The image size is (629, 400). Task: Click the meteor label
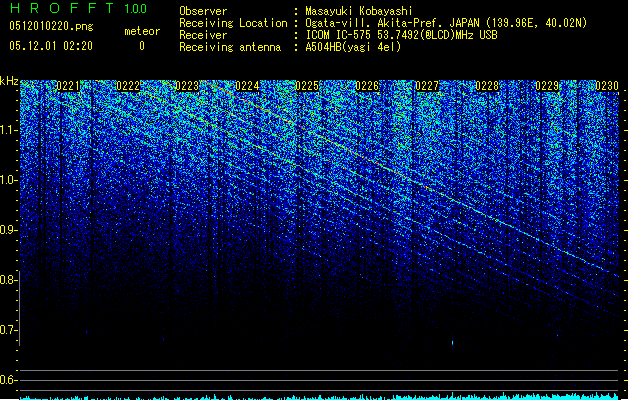(142, 31)
